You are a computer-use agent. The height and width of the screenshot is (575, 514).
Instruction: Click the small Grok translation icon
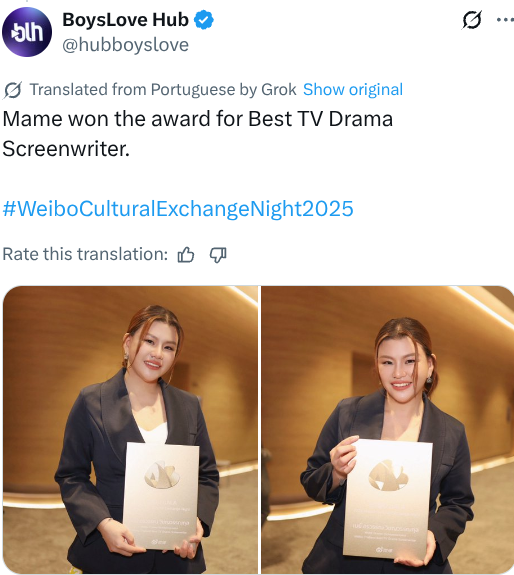(x=12, y=90)
